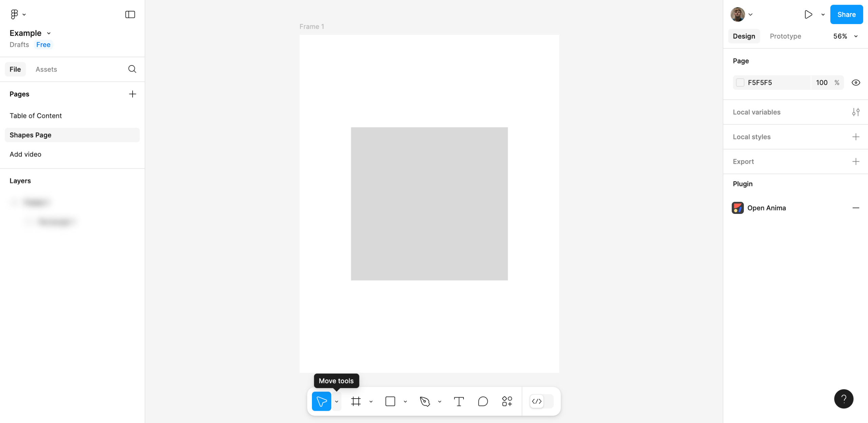868x423 pixels.
Task: Open the Table of Content page
Action: (36, 116)
